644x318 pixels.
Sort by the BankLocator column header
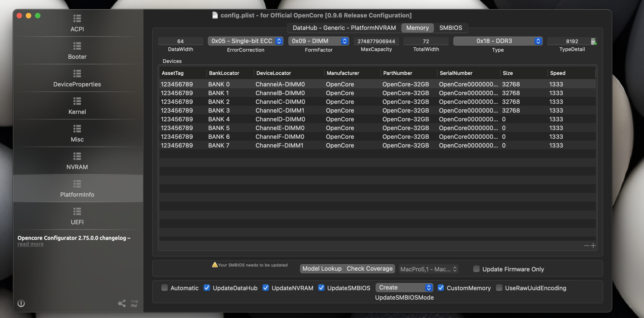pyautogui.click(x=230, y=73)
